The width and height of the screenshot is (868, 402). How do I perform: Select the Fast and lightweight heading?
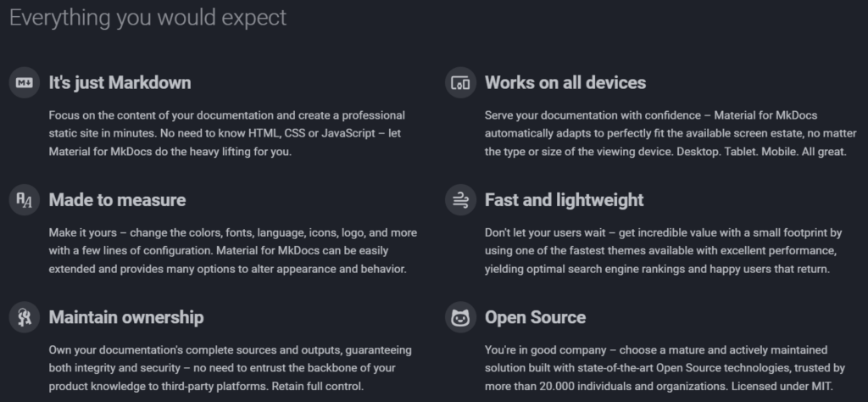click(x=564, y=200)
